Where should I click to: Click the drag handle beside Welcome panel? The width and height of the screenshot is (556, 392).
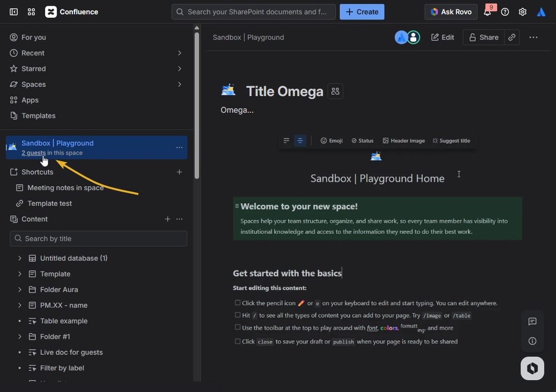(x=237, y=206)
